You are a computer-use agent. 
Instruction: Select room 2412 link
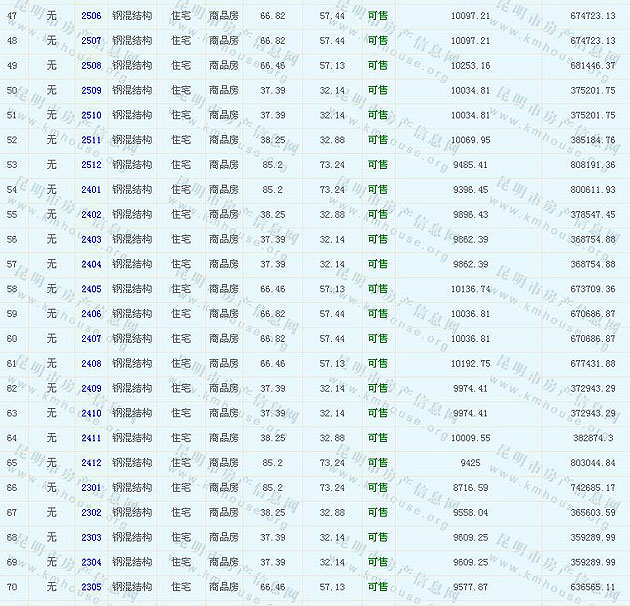pyautogui.click(x=91, y=463)
